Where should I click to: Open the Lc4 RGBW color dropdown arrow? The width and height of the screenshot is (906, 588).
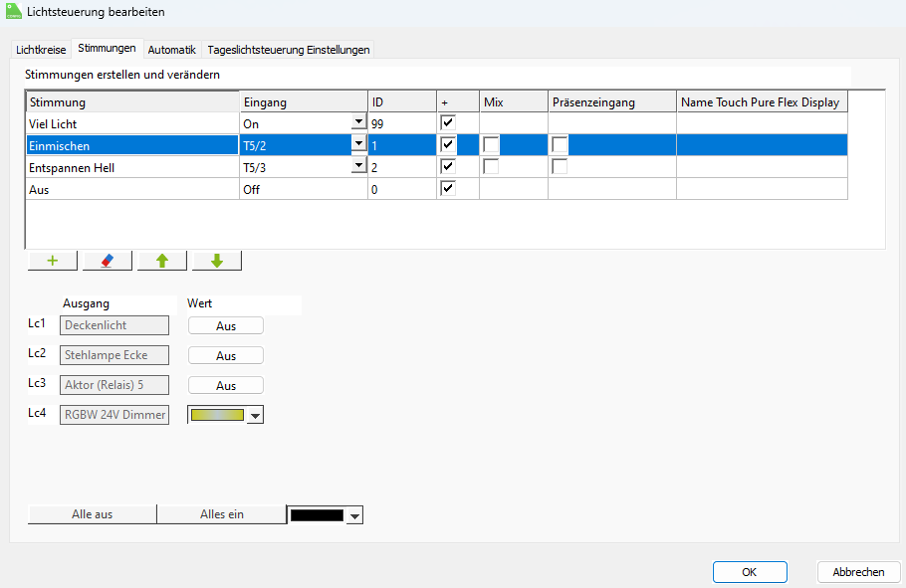tap(255, 416)
